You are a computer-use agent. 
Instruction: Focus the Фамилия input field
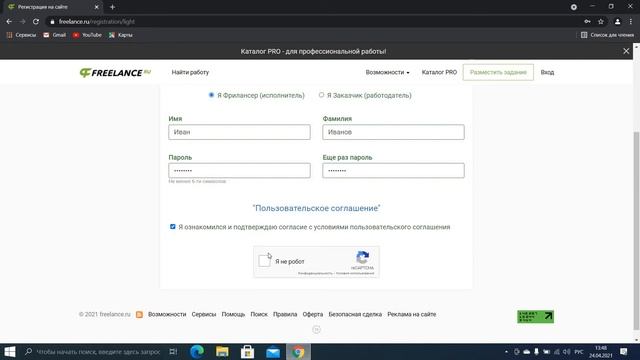click(x=393, y=132)
